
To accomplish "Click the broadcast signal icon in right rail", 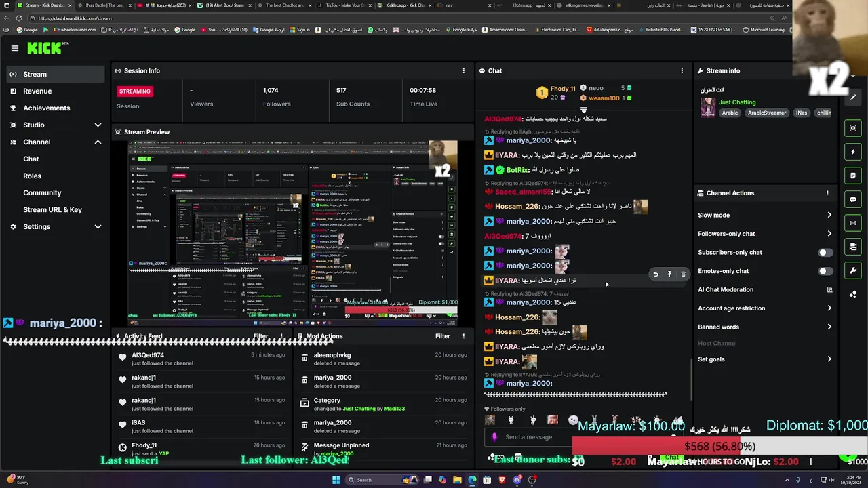I will pos(853,223).
